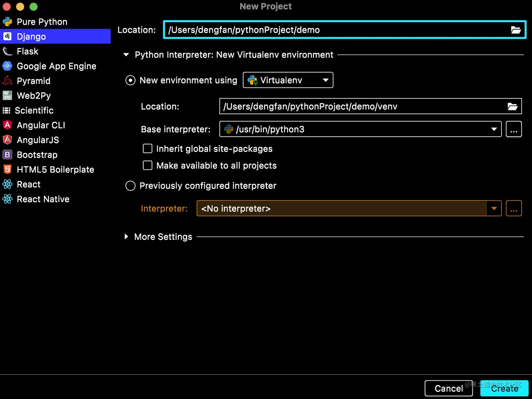Screen dimensions: 532x399
Task: Click the yellow minimize window button
Action: tap(20, 7)
